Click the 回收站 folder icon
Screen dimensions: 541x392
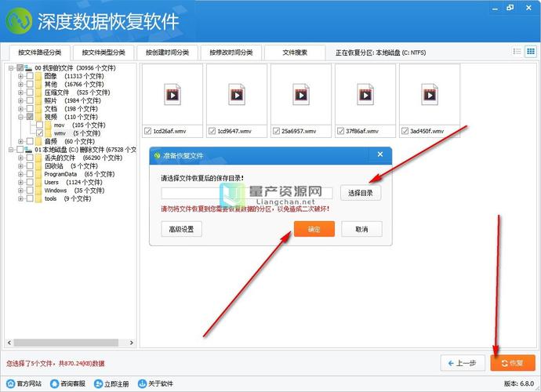point(38,166)
